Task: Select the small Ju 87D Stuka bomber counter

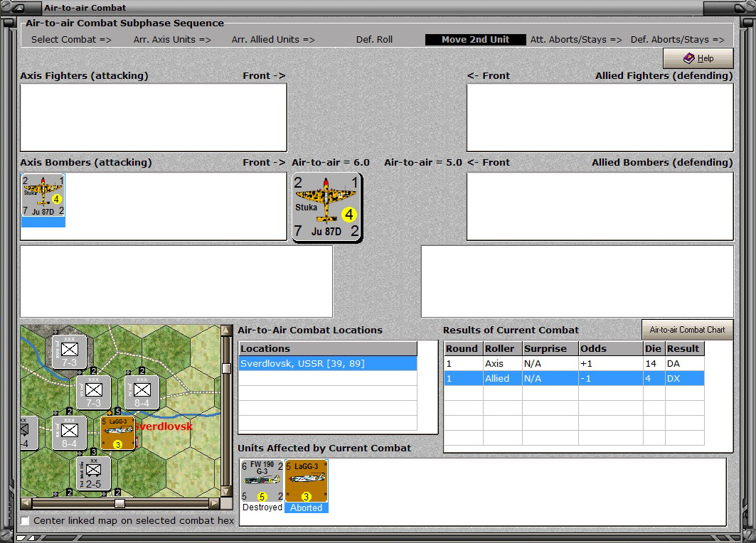Action: [43, 195]
